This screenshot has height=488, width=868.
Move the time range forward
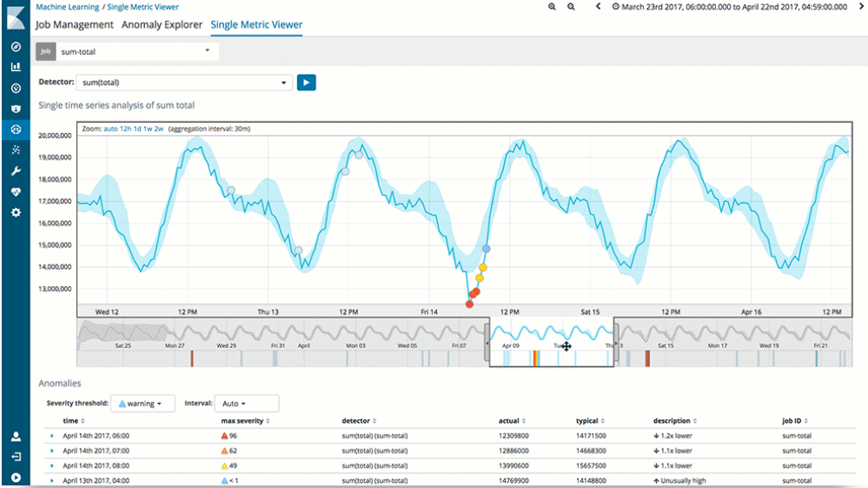click(862, 7)
